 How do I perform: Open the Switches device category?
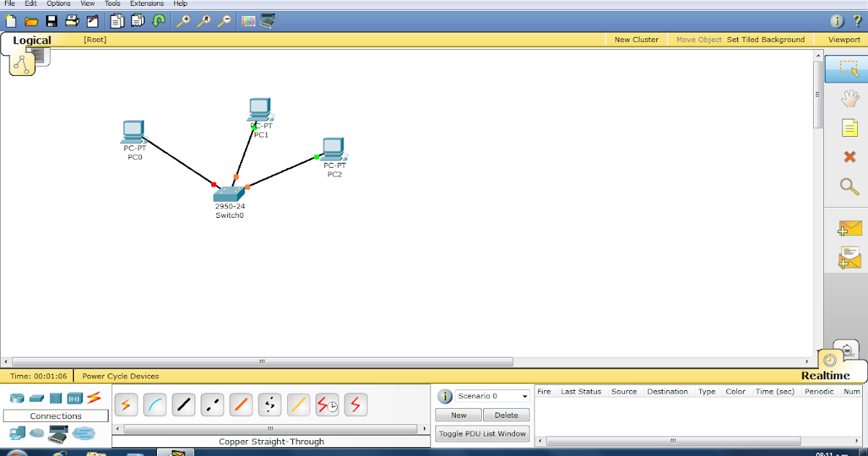point(37,397)
